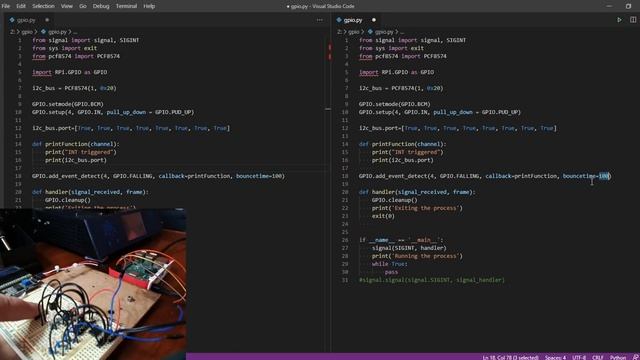
Task: Open the Edit menu
Action: pyautogui.click(x=21, y=6)
